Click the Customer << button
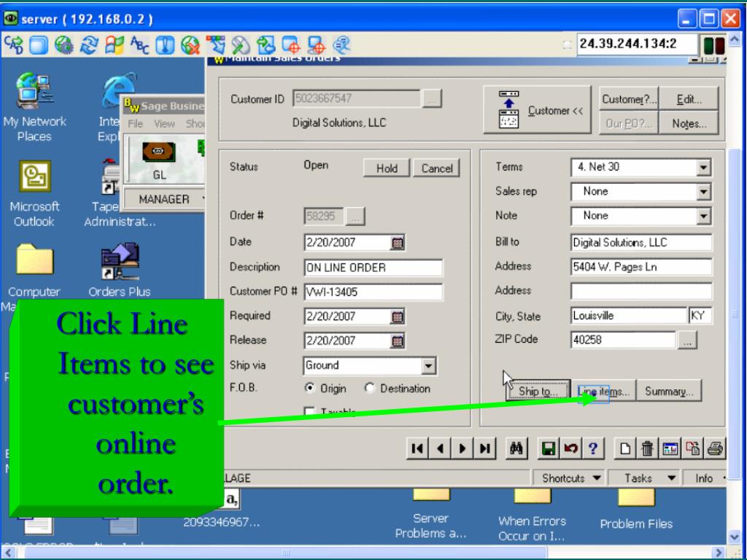Screen dimensions: 747x560 537,110
